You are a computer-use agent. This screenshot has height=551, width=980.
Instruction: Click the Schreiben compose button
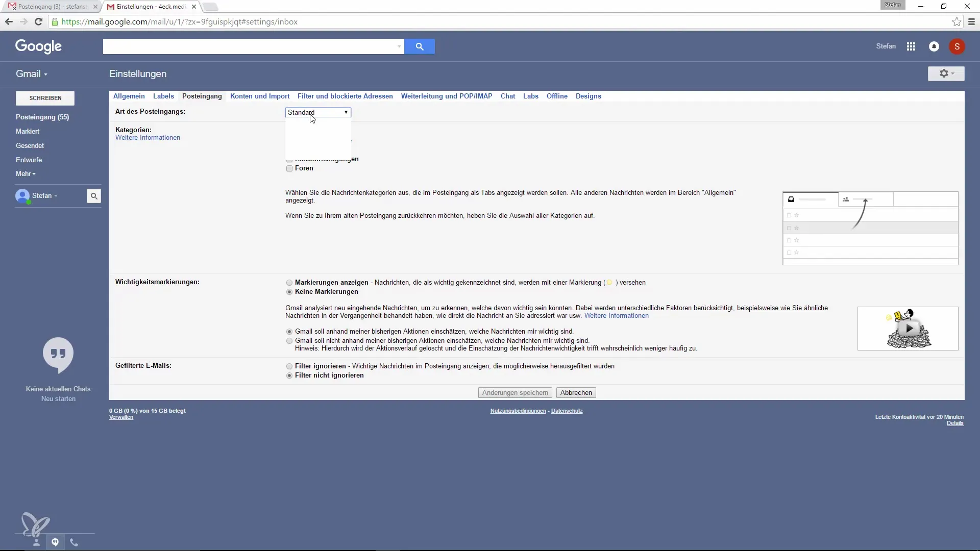45,98
